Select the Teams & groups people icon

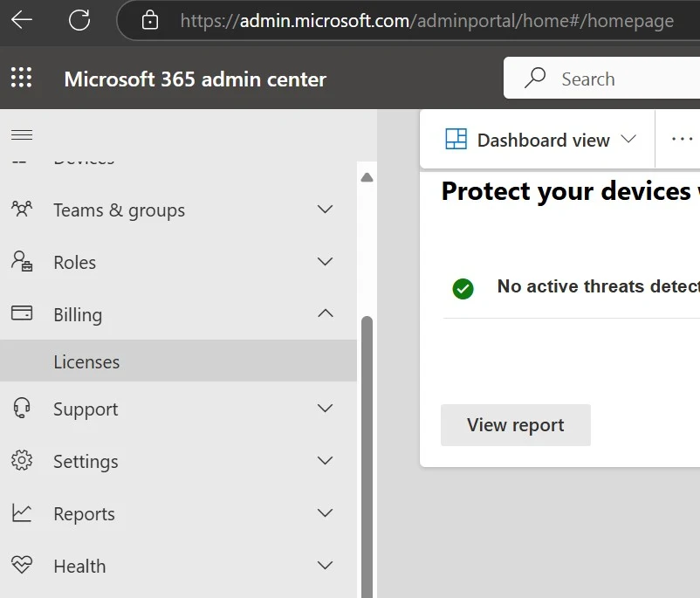(x=22, y=209)
